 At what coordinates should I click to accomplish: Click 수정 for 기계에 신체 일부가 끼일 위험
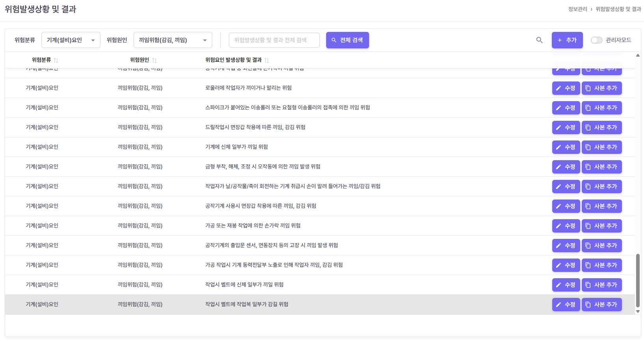[566, 147]
